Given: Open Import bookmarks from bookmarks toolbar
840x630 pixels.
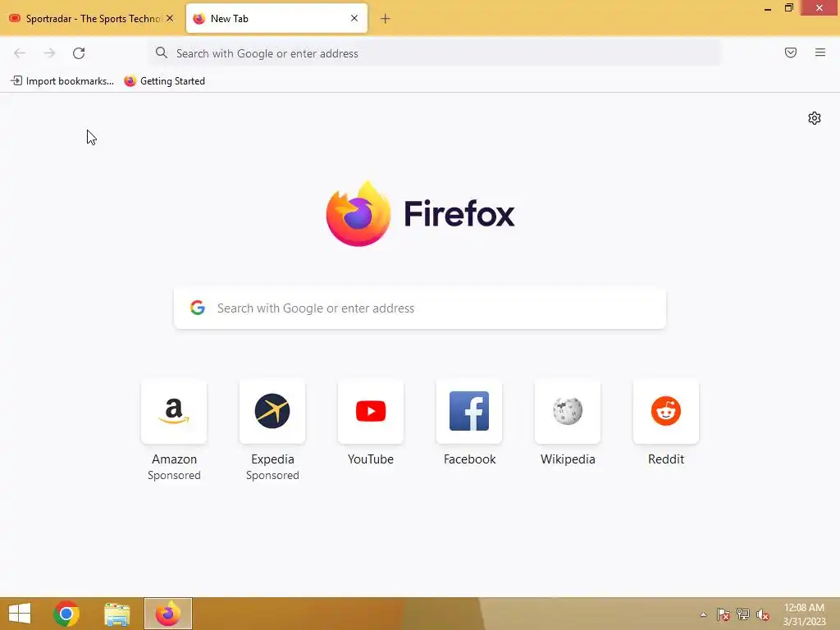Looking at the screenshot, I should pos(62,81).
